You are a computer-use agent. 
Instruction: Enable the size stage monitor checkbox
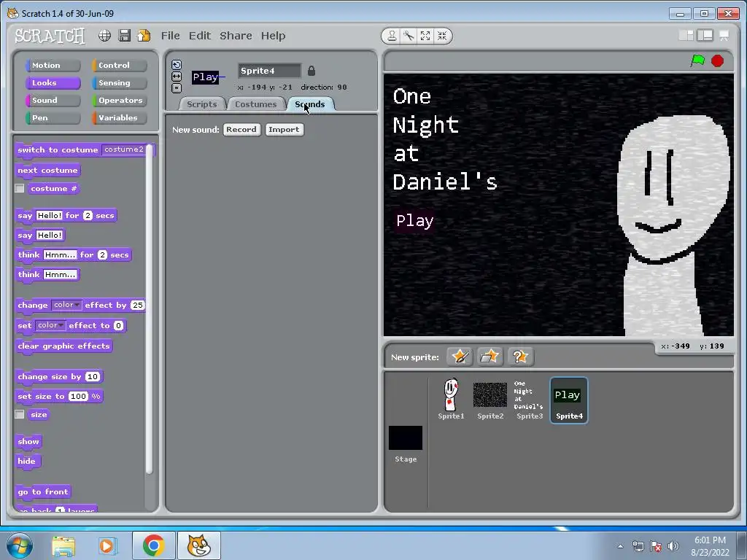pyautogui.click(x=20, y=414)
